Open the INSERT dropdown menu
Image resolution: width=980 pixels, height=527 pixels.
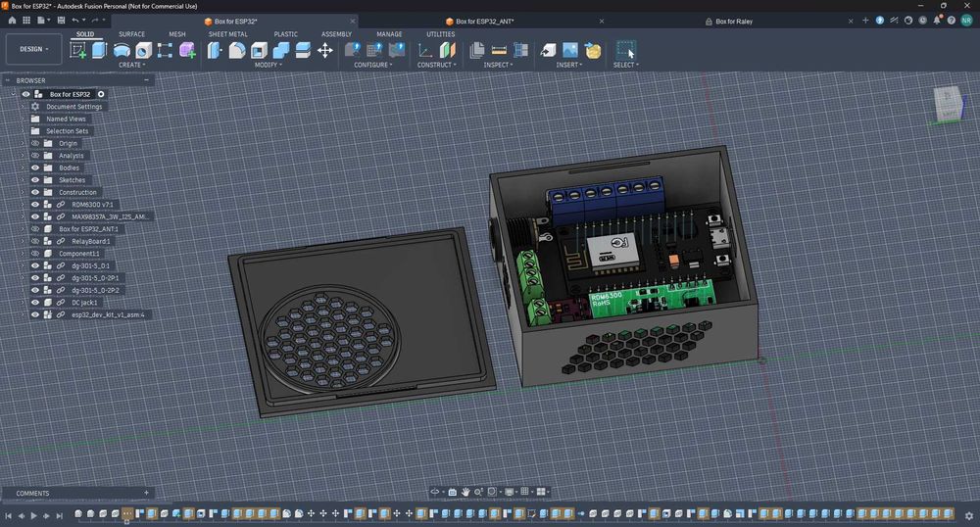tap(569, 65)
